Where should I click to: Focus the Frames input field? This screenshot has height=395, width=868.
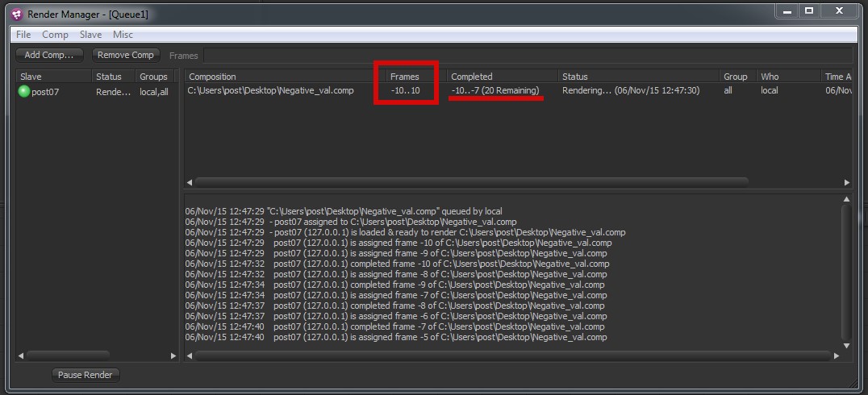pyautogui.click(x=528, y=55)
